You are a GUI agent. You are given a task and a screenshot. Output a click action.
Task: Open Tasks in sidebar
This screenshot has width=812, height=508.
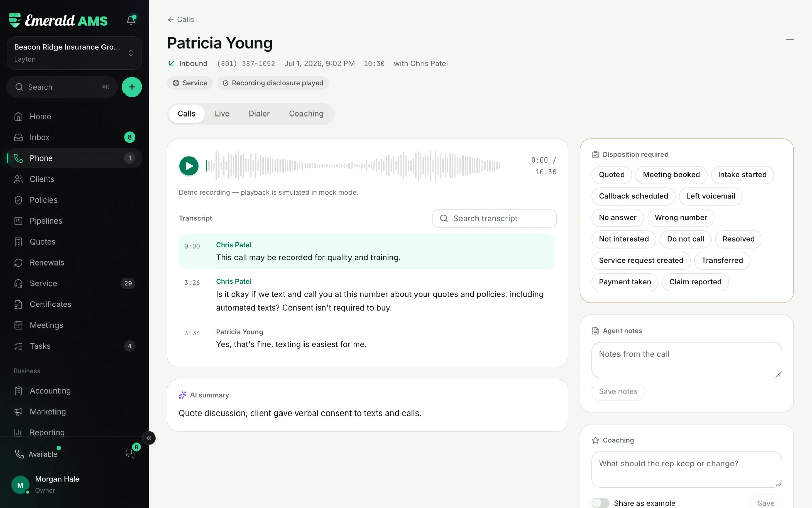(x=74, y=346)
